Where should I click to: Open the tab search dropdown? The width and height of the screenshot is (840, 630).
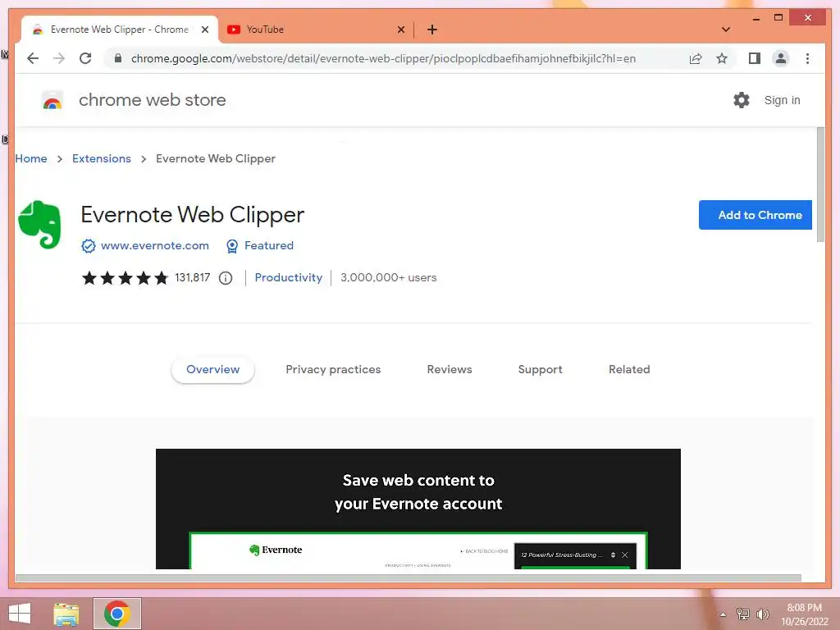tap(726, 30)
